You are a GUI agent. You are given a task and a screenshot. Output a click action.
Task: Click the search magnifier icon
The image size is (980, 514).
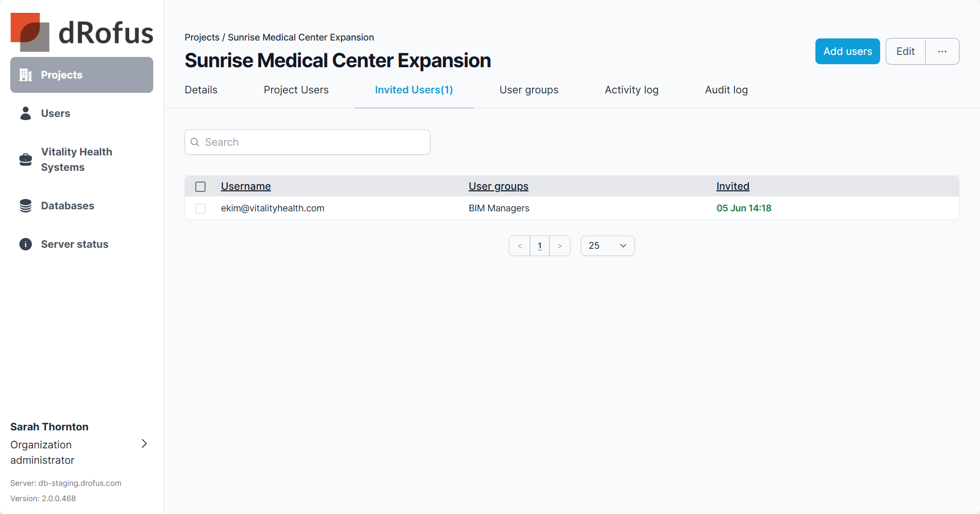pyautogui.click(x=195, y=142)
